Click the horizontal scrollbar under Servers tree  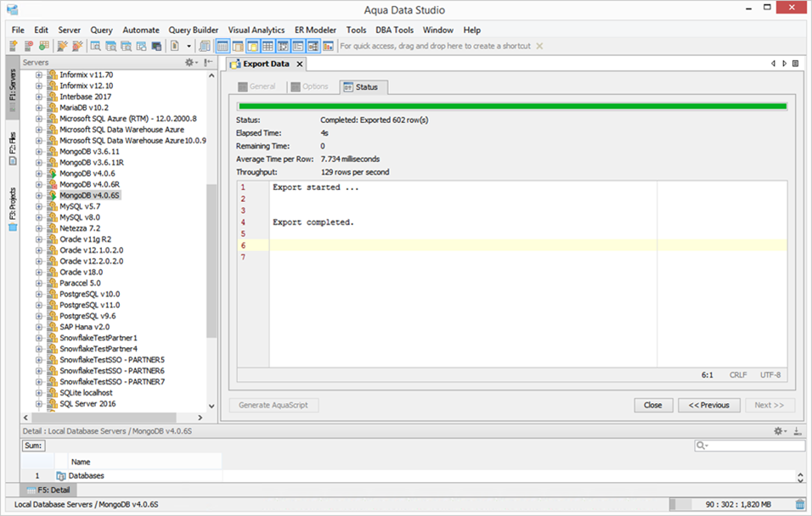pyautogui.click(x=104, y=418)
